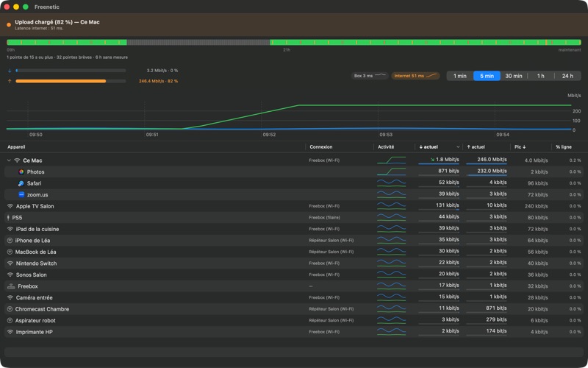Click the Wi-Fi icon of Sonos Salon
588x368 pixels.
tap(10, 275)
